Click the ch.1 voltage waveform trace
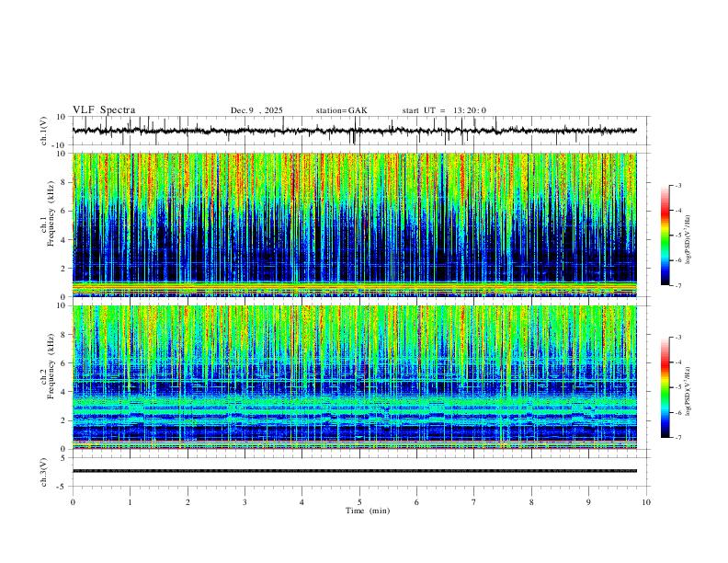The width and height of the screenshot is (728, 563). tap(354, 131)
